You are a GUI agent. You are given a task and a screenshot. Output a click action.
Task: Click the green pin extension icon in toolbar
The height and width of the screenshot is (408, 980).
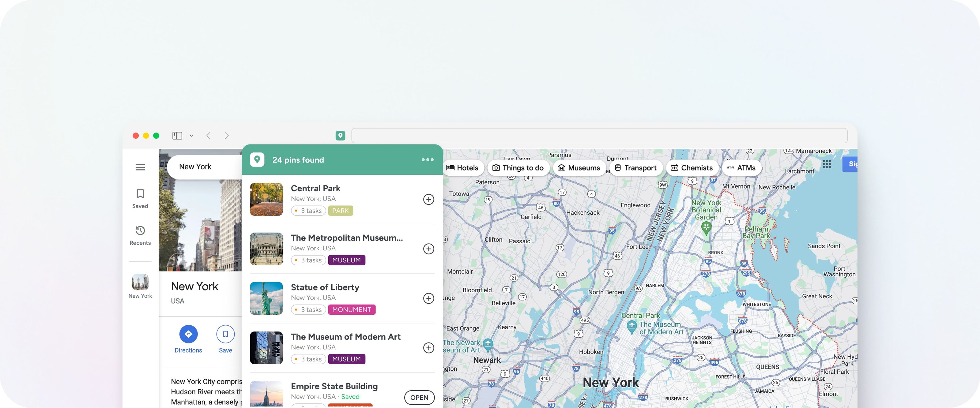(x=341, y=136)
